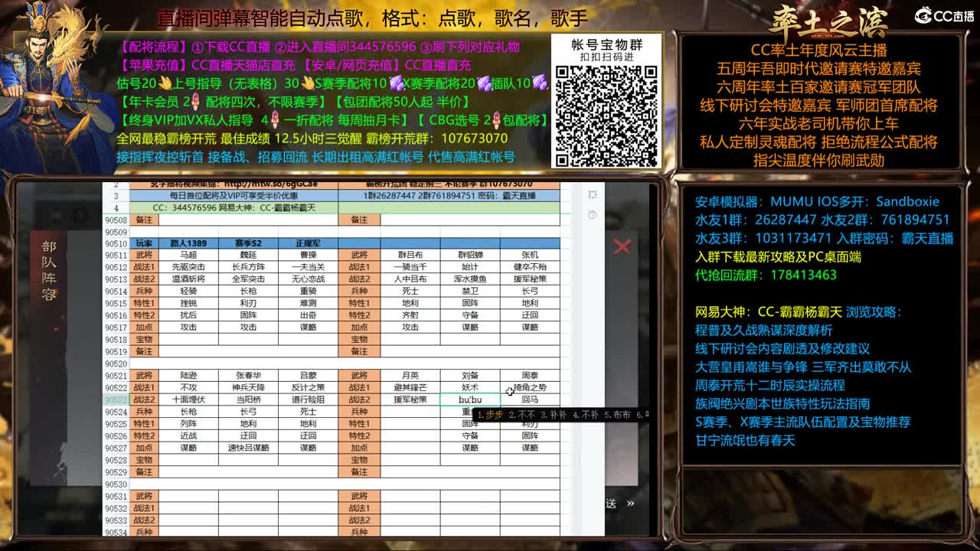980x551 pixels.
Task: Click the cell 张春华
Action: coord(248,376)
